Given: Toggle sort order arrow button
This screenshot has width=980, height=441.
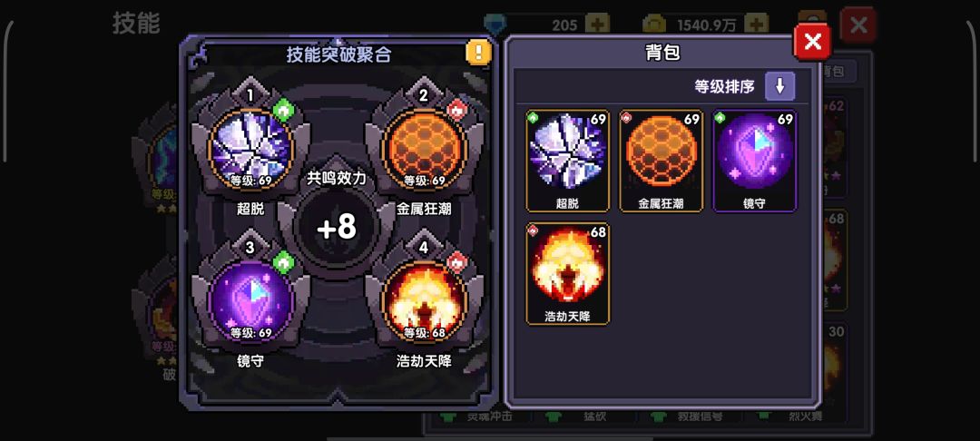Looking at the screenshot, I should coord(780,86).
